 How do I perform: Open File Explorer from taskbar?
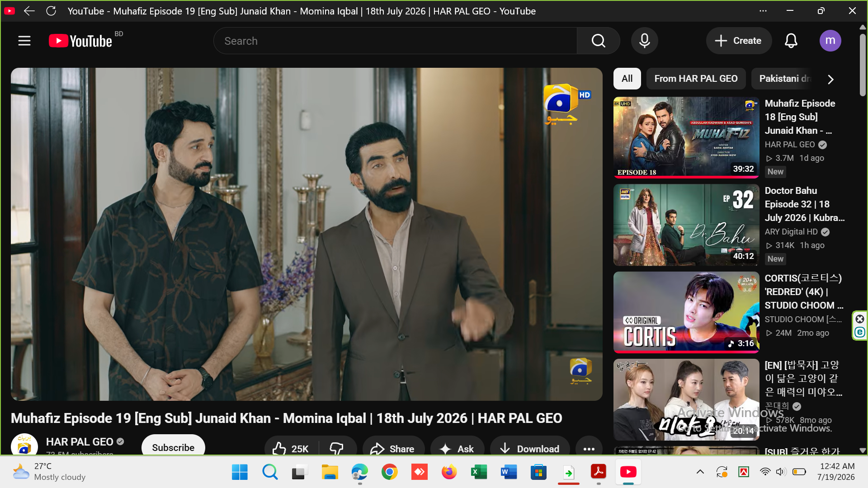pos(330,472)
